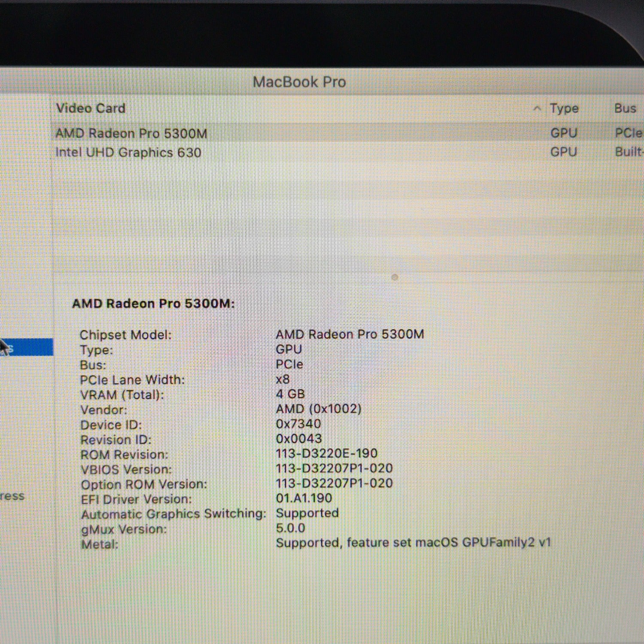Sort by the Video Card column header
This screenshot has width=644, height=644.
[x=91, y=108]
